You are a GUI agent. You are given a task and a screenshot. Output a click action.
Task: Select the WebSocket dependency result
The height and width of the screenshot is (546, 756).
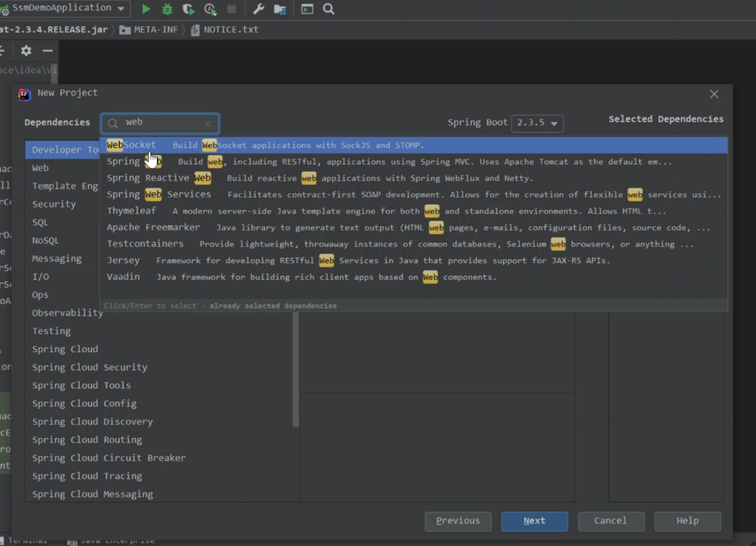(413, 145)
